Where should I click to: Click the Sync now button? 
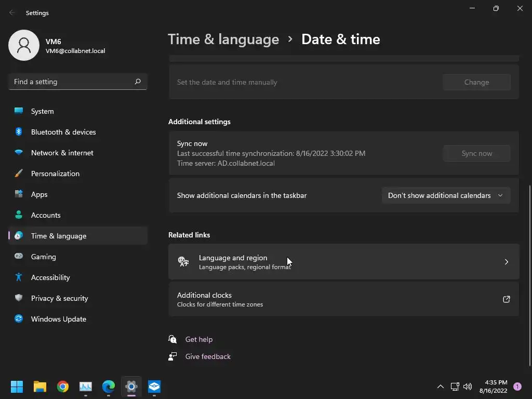(x=476, y=153)
